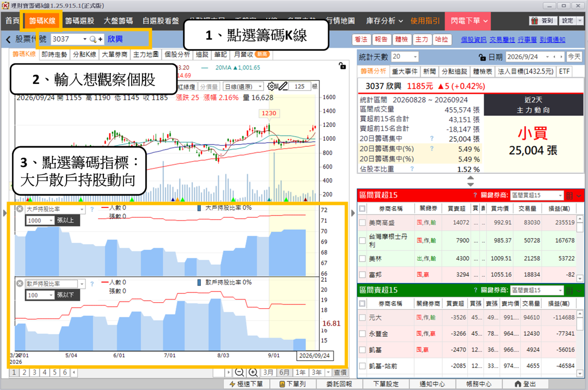Click the previous date arrow in the date field
Screen dimensions: 588x390
554,57
